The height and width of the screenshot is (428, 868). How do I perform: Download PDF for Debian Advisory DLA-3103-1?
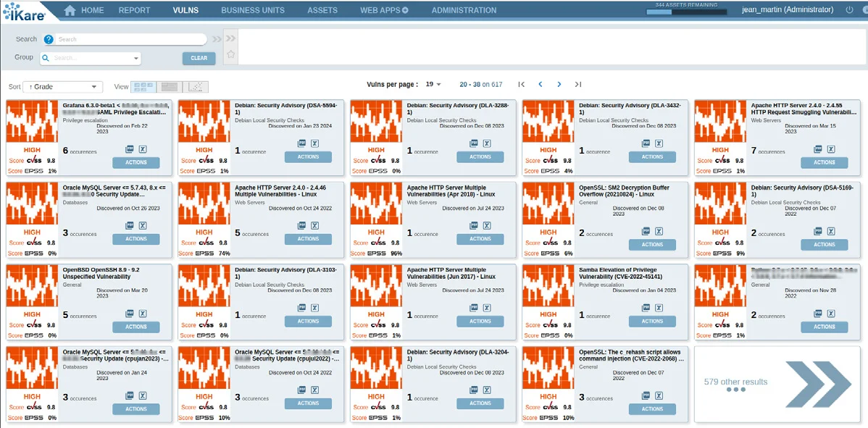click(x=301, y=308)
